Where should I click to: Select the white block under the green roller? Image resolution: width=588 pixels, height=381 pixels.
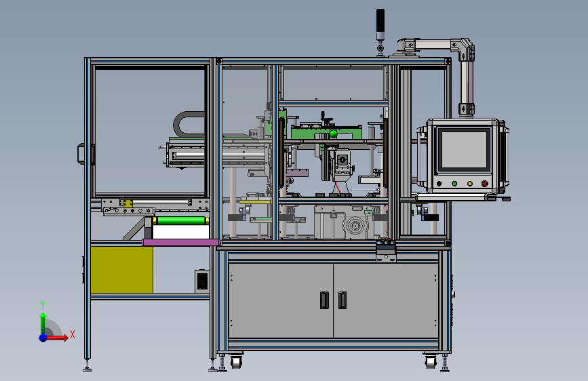[181, 232]
